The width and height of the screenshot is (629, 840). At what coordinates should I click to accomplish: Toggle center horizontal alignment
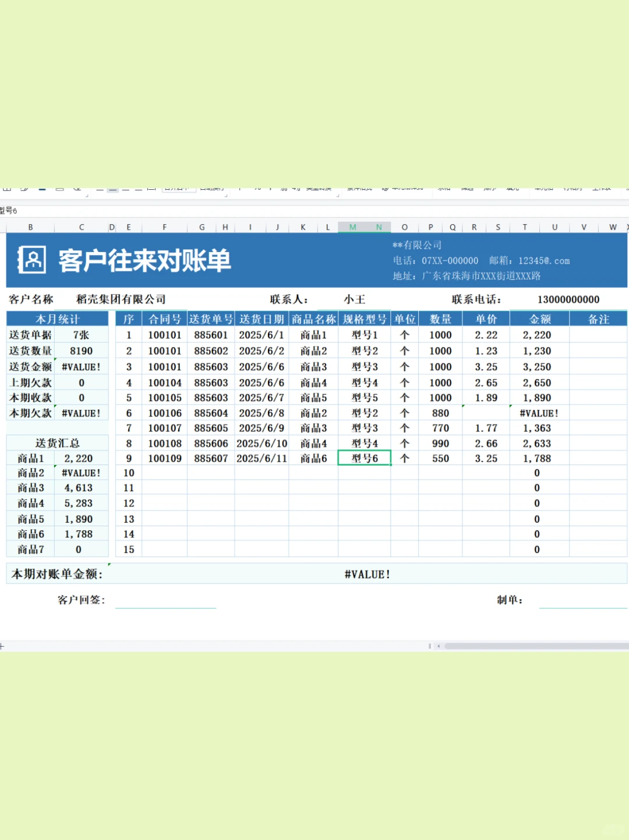(113, 190)
